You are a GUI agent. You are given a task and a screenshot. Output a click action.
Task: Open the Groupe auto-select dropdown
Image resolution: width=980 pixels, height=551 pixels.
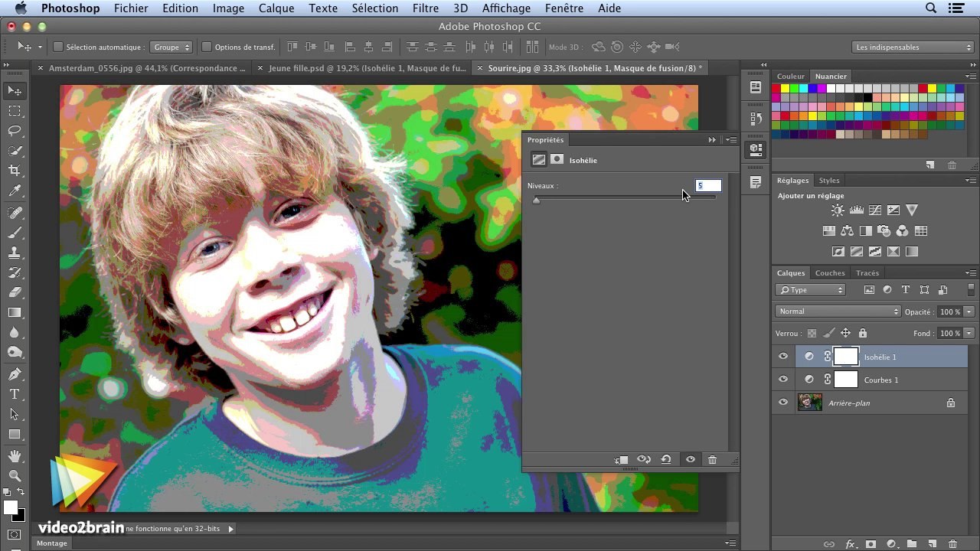pos(171,47)
